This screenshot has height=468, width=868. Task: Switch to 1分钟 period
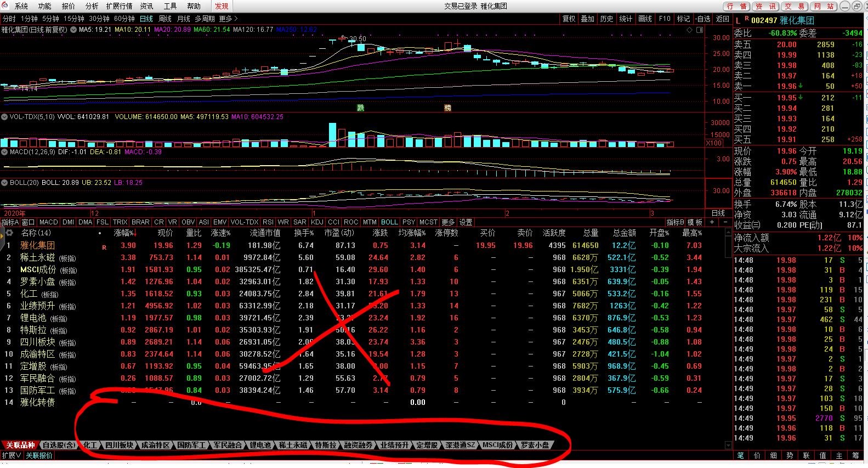point(29,19)
